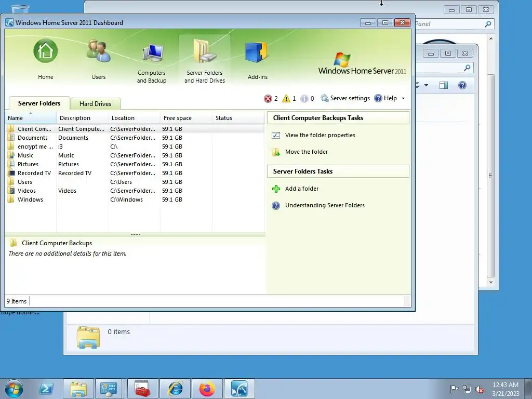Click the taskbar clock 12:43 AM
Image resolution: width=532 pixels, height=399 pixels.
coord(506,385)
